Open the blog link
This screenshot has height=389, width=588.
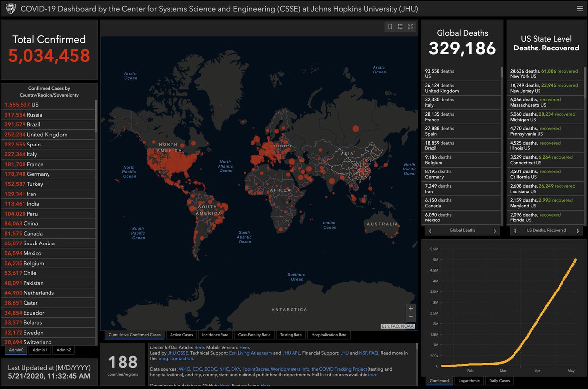click(x=163, y=359)
